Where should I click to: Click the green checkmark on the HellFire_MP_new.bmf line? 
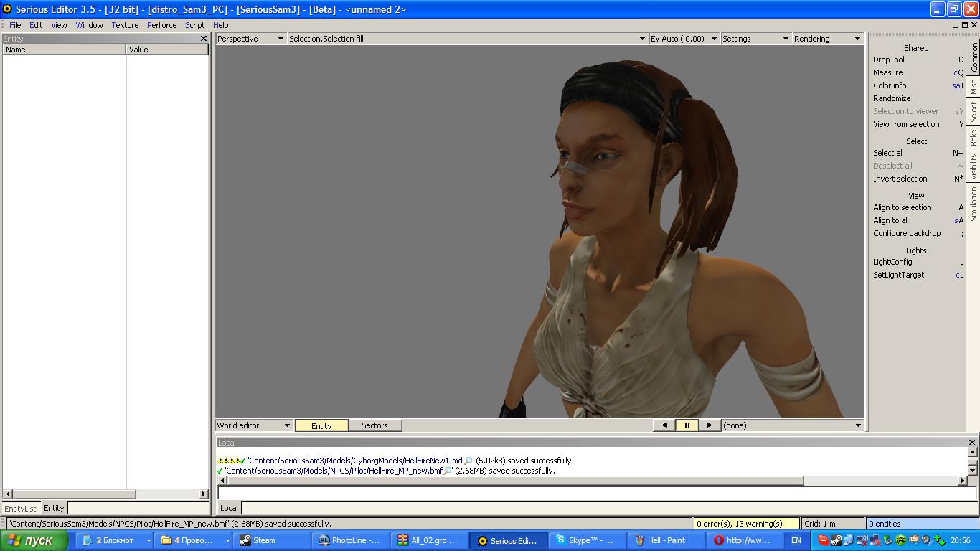[x=220, y=471]
